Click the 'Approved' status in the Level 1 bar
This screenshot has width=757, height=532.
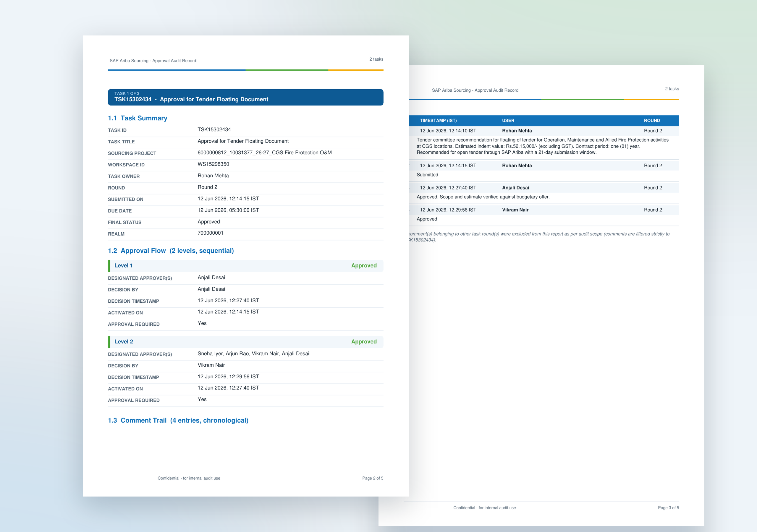[x=364, y=266]
